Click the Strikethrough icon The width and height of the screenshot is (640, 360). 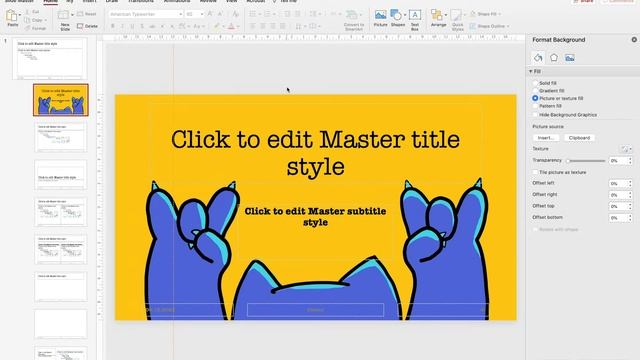point(152,26)
